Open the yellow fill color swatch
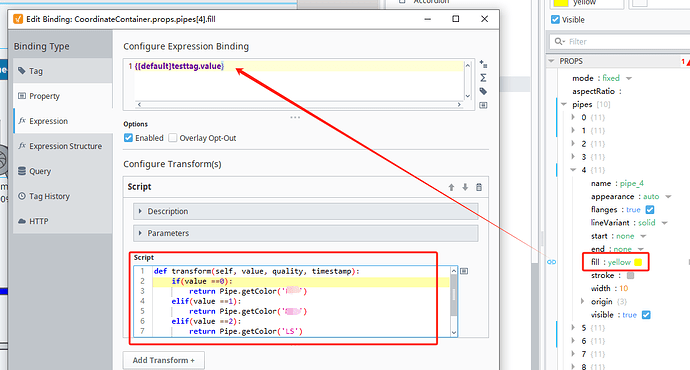This screenshot has height=370, width=690. tap(638, 262)
